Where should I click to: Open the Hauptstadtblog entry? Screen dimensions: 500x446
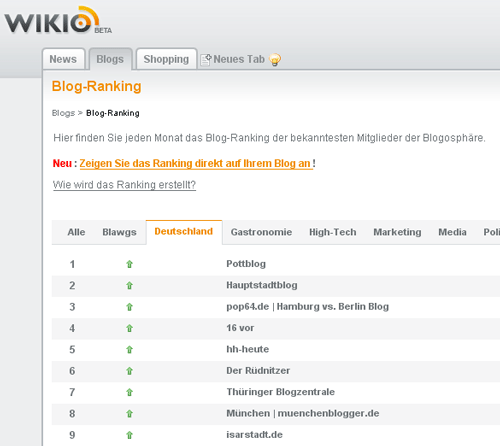262,285
